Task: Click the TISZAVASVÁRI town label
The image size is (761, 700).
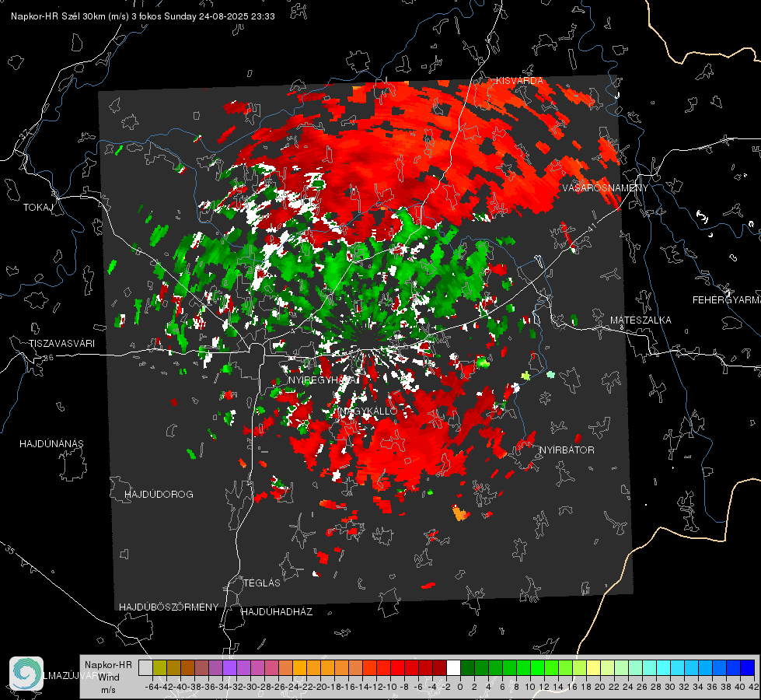Action: tap(62, 344)
